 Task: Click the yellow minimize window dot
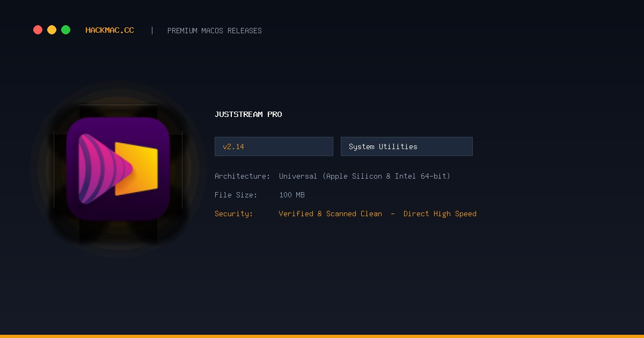[x=52, y=30]
